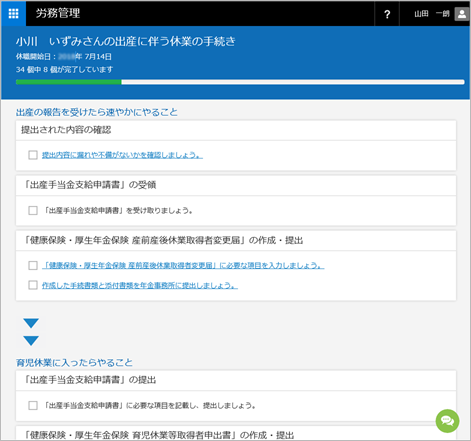Image resolution: width=471 pixels, height=441 pixels.
Task: Check the 年金事務所に提出しましょう checkbox
Action: tap(33, 285)
